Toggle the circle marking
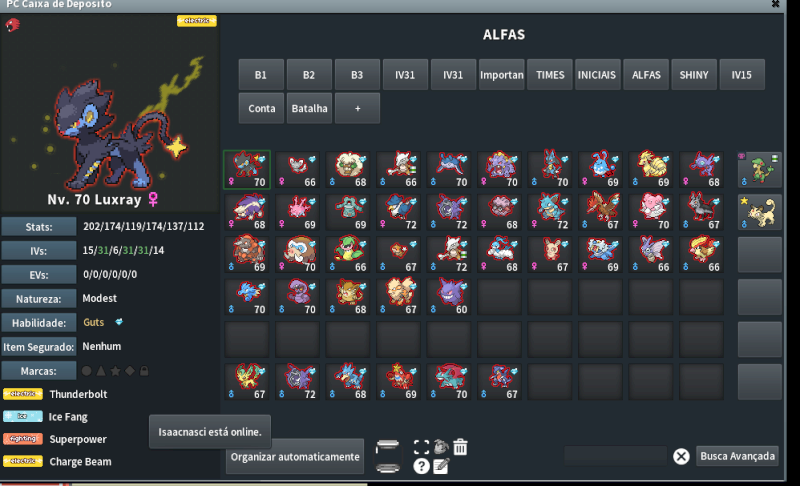The image size is (800, 486). (x=87, y=371)
